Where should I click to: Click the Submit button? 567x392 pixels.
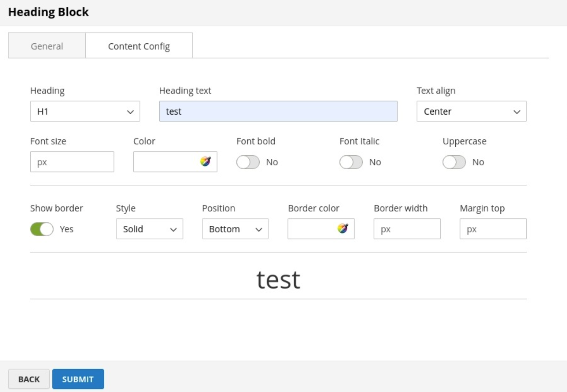[x=78, y=379]
